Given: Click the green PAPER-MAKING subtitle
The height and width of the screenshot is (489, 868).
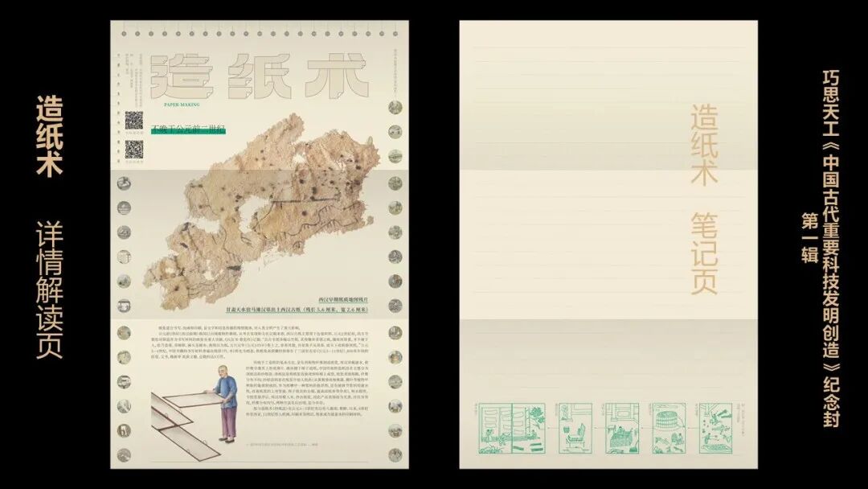Looking at the screenshot, I should pos(182,104).
